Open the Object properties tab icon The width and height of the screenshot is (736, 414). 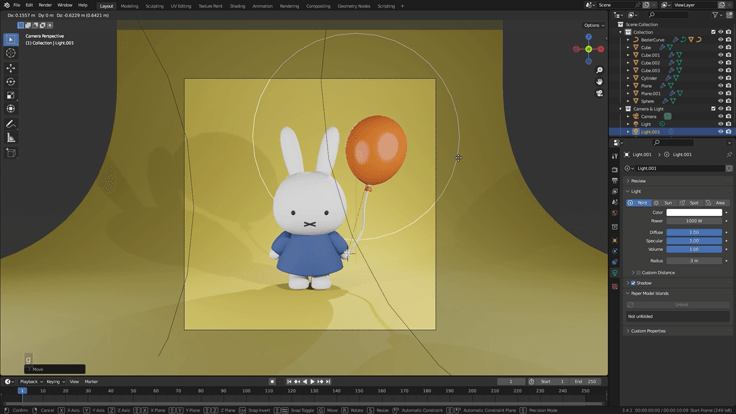click(x=615, y=240)
